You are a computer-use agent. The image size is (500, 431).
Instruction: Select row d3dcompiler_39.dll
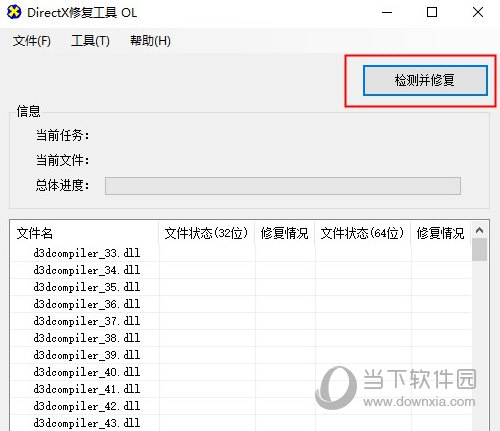point(241,355)
